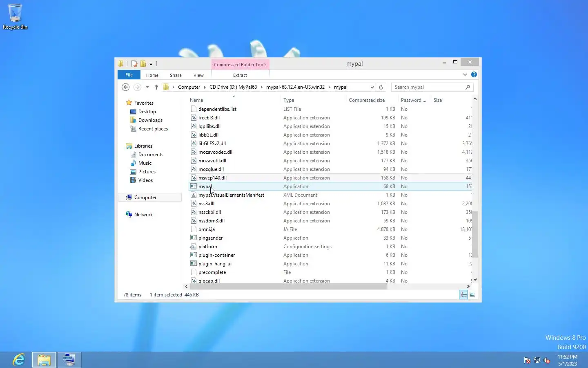This screenshot has height=368, width=588.
Task: Switch to Large icons view button
Action: tap(472, 294)
